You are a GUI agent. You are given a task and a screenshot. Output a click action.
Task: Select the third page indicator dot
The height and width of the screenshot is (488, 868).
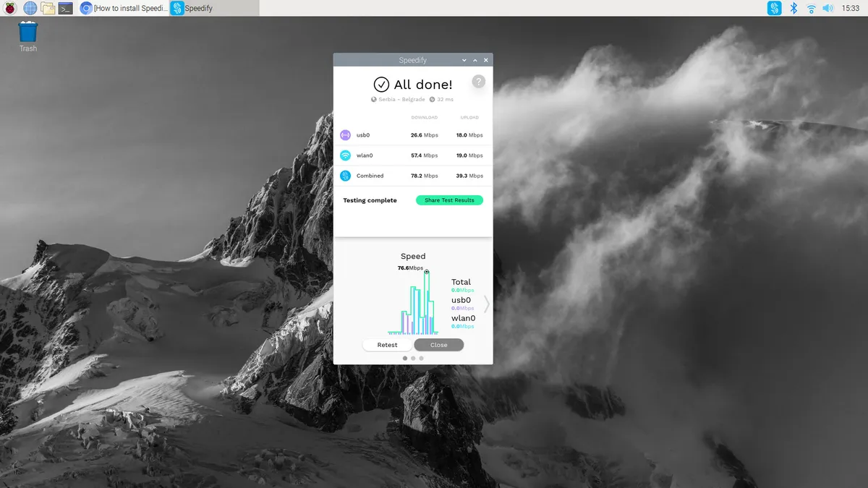421,358
